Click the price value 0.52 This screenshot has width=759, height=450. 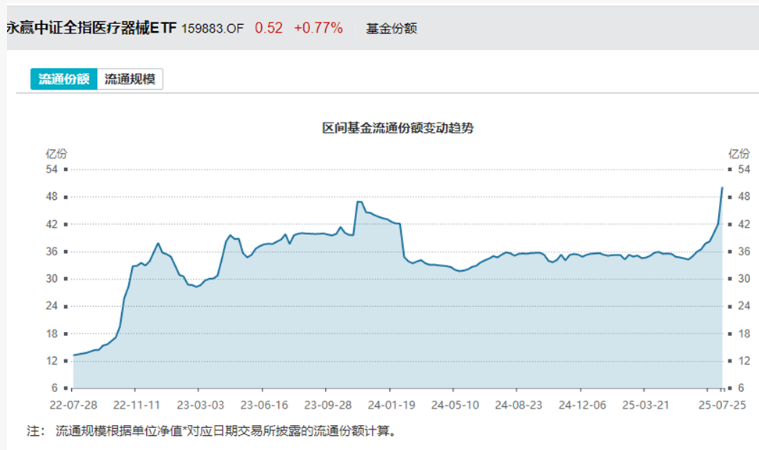(x=269, y=28)
